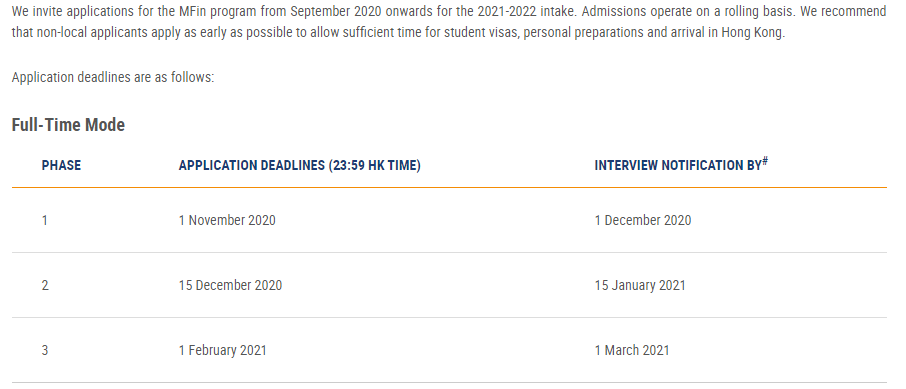The height and width of the screenshot is (389, 906).
Task: Select phase 1 number cell
Action: 44,220
